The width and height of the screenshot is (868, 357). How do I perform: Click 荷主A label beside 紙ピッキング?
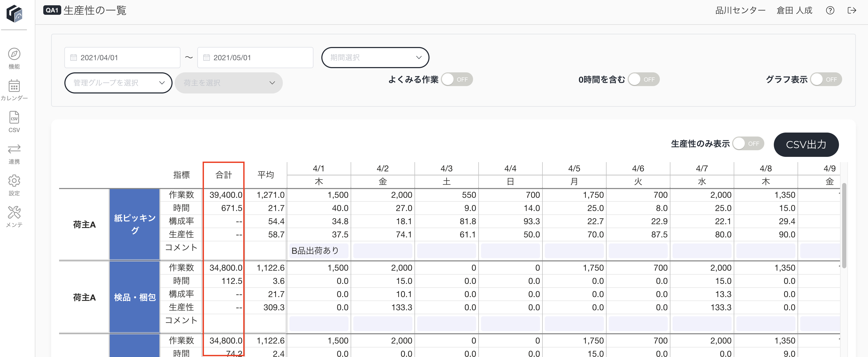(x=84, y=224)
